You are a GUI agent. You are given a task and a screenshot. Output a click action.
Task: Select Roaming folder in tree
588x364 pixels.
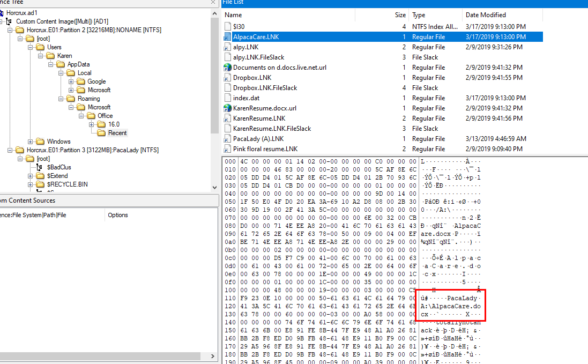coord(88,99)
